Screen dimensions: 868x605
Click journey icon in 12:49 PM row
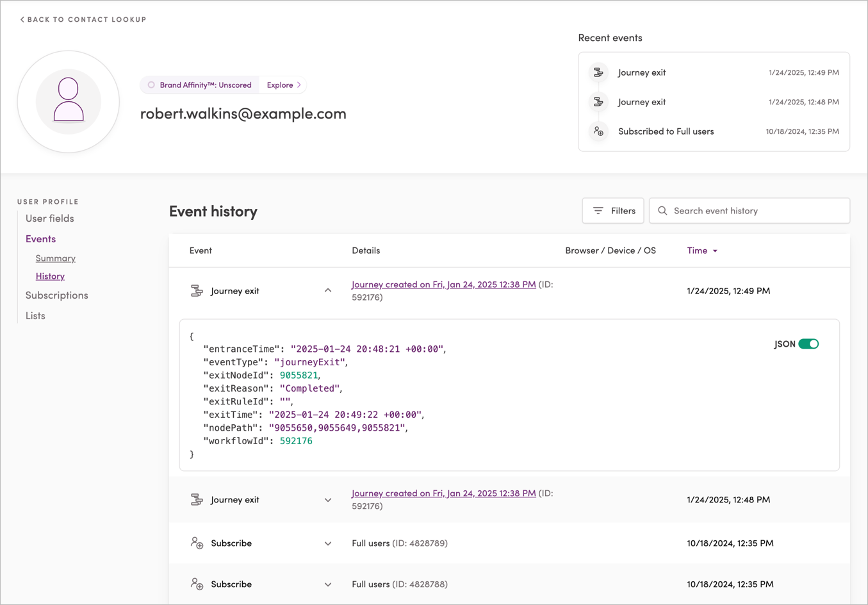pos(197,291)
